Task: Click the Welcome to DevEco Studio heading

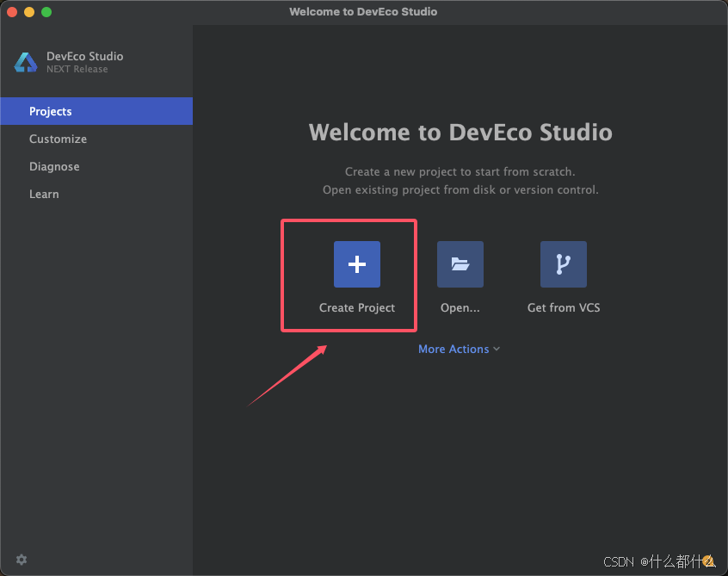Action: click(460, 133)
